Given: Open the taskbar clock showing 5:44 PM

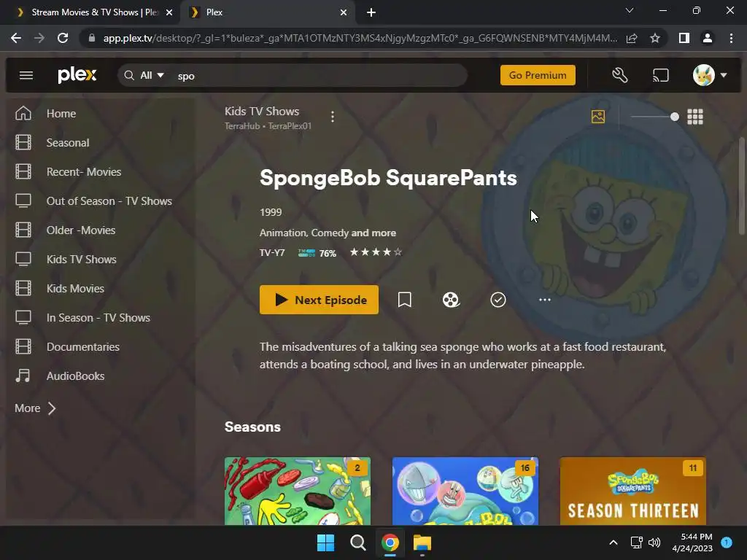Looking at the screenshot, I should click(x=692, y=542).
